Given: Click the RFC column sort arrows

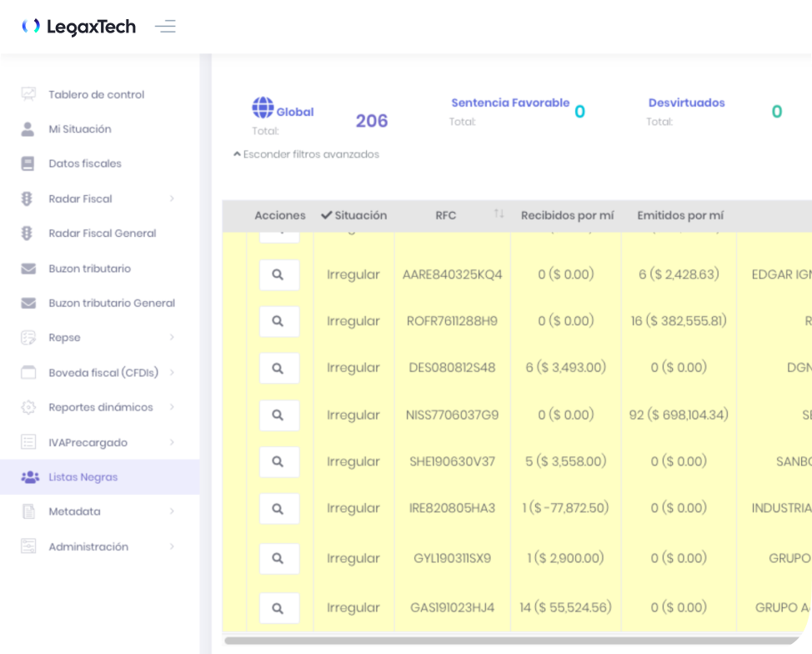Looking at the screenshot, I should (499, 214).
